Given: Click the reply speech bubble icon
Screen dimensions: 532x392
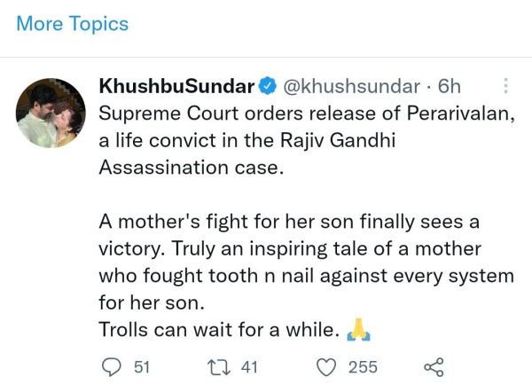Looking at the screenshot, I should coord(111,366).
